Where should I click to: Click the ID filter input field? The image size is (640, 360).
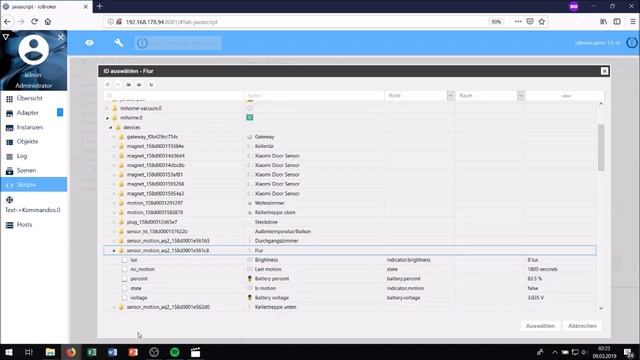pos(174,96)
